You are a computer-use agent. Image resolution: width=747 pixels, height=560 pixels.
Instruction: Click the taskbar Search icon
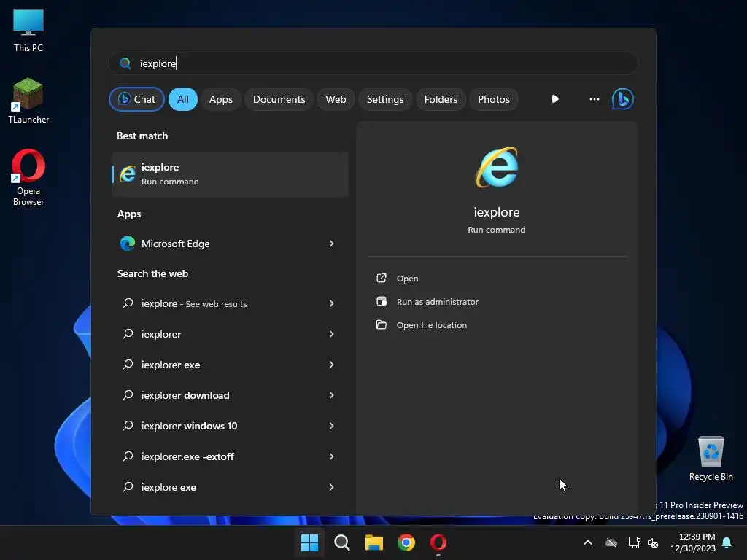[x=342, y=542]
